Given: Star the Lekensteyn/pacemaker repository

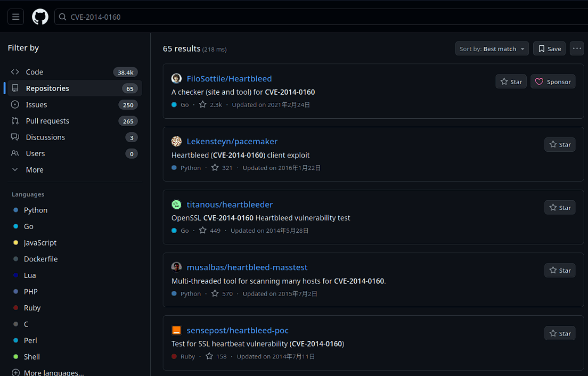Looking at the screenshot, I should pos(560,145).
